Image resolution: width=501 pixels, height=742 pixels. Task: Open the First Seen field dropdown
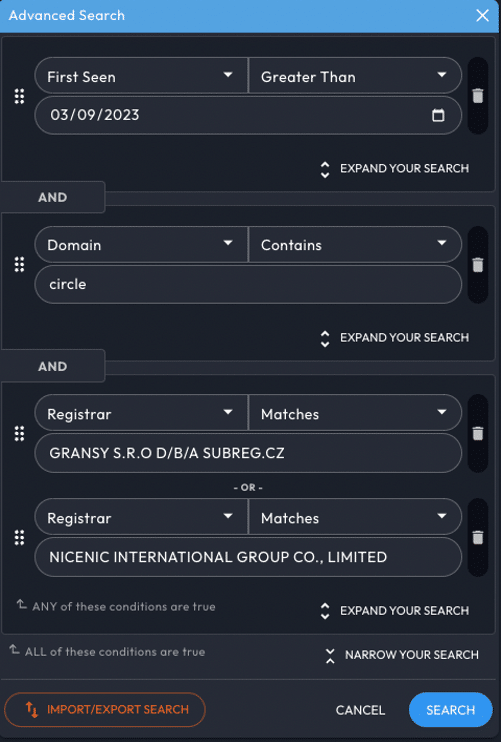pos(141,76)
